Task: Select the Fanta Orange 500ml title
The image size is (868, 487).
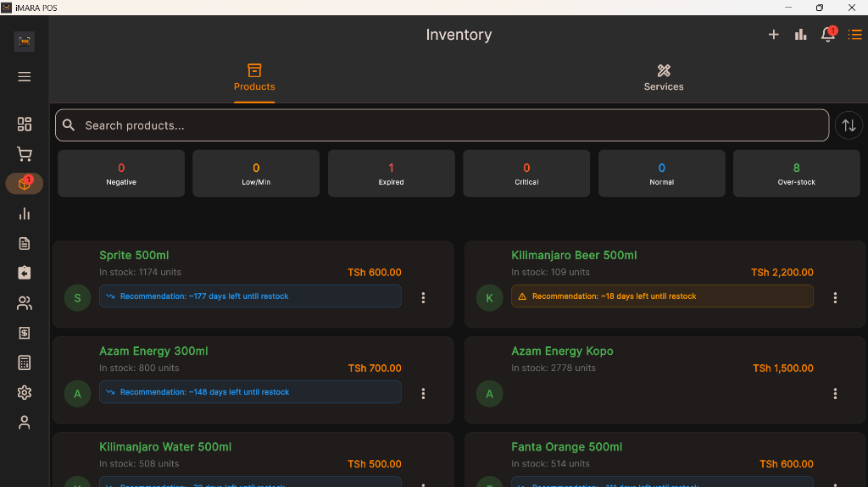Action: click(566, 446)
